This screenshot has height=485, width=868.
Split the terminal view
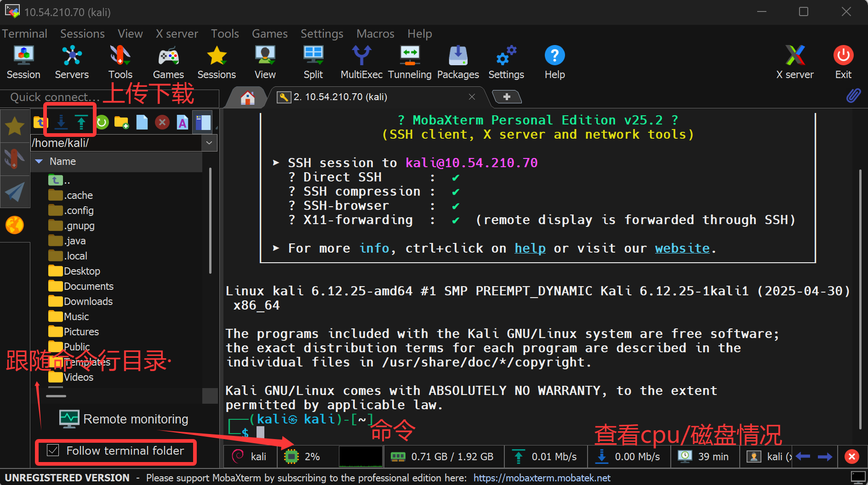click(313, 61)
